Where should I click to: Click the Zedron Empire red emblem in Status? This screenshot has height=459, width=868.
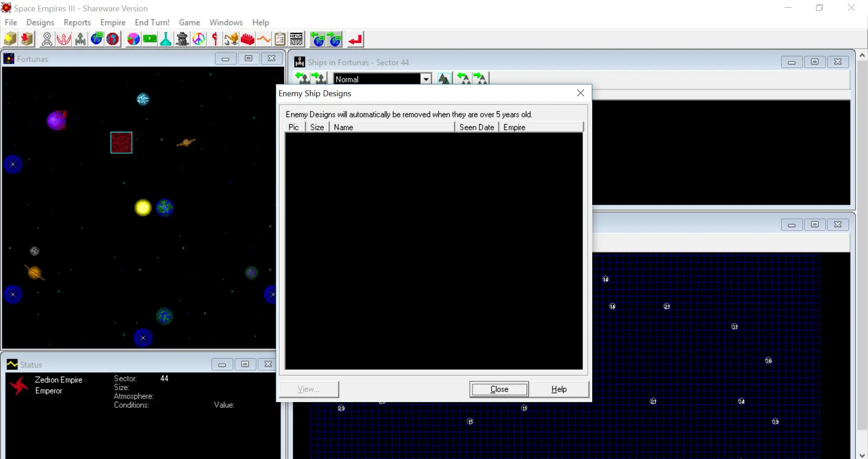pos(19,386)
